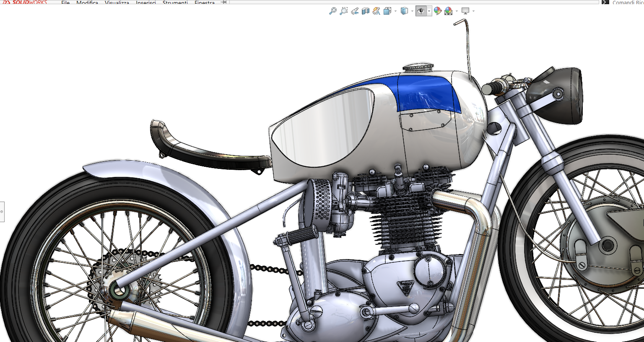Select the fuel tank filler cap

(x=418, y=67)
